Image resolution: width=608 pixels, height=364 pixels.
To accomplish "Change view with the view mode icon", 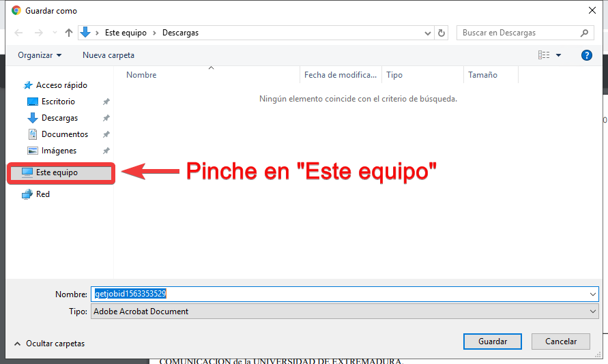I will (x=544, y=55).
